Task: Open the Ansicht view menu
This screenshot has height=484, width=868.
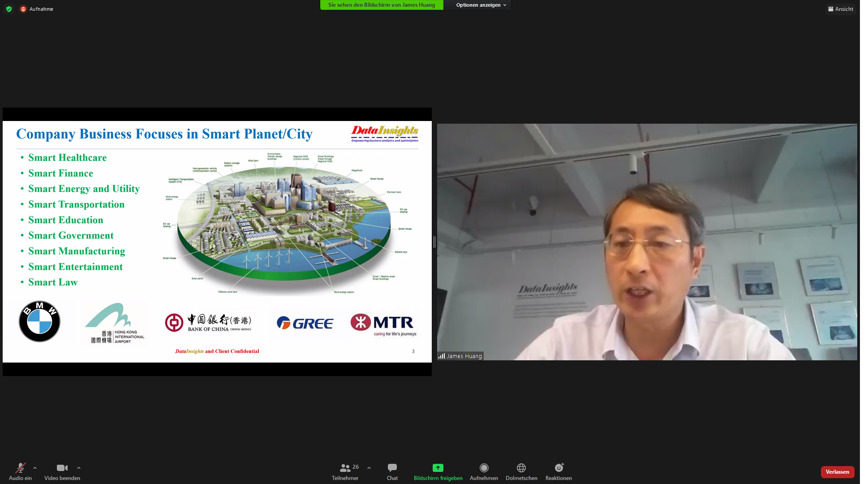Action: [841, 9]
